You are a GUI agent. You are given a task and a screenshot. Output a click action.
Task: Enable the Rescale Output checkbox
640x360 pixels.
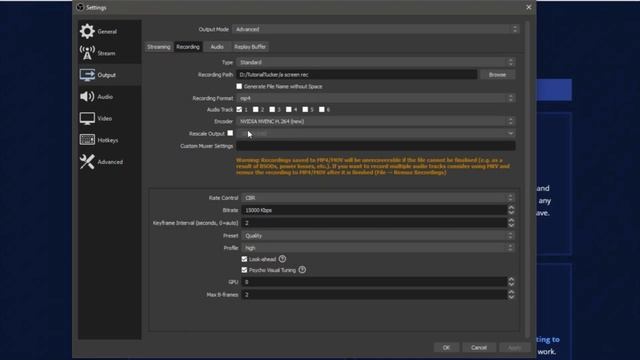[230, 133]
